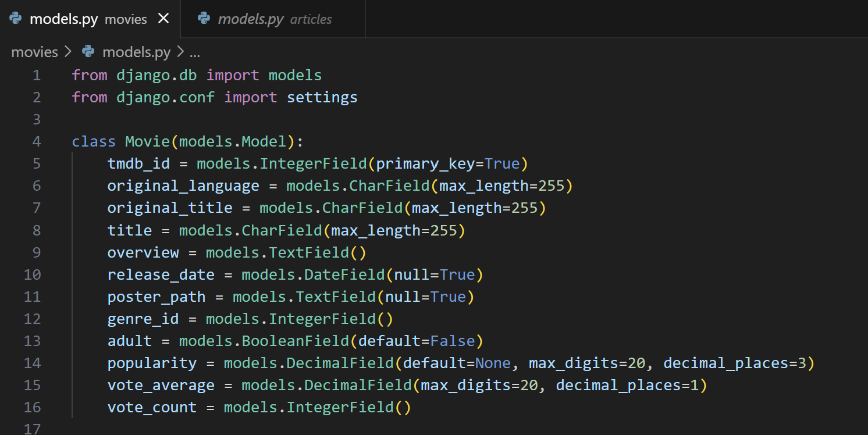Click decimal_places=1 argument on line 15
The height and width of the screenshot is (435, 868).
[627, 386]
